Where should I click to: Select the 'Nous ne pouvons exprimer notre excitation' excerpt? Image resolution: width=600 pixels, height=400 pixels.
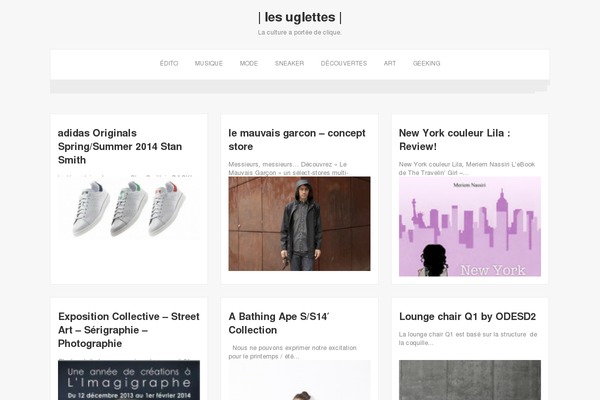tap(293, 352)
